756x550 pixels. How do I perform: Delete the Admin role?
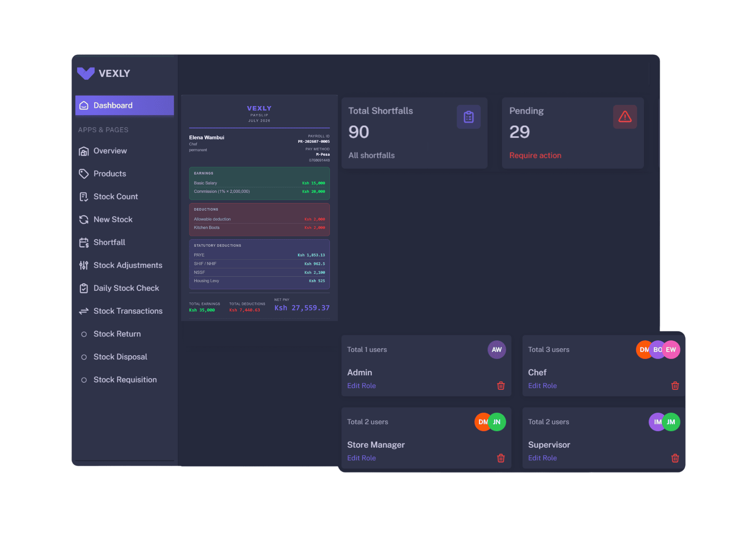pyautogui.click(x=501, y=386)
